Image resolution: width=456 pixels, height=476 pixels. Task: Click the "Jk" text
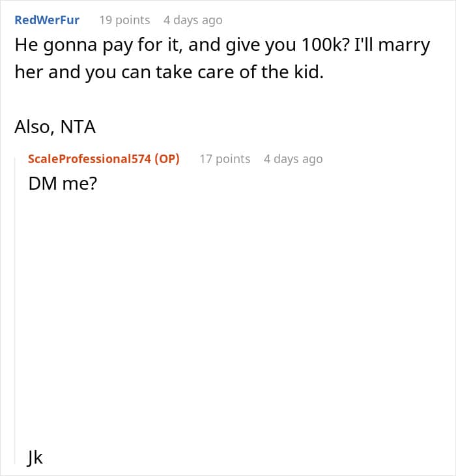pyautogui.click(x=35, y=458)
